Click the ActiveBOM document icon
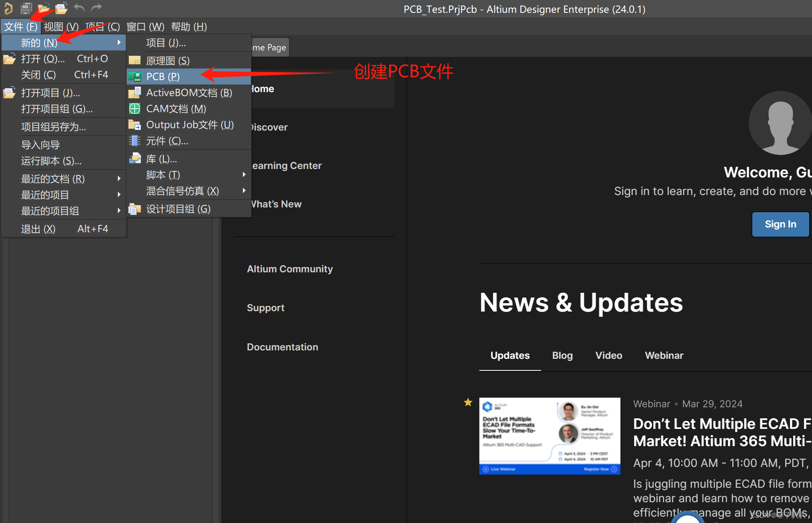 coord(135,93)
